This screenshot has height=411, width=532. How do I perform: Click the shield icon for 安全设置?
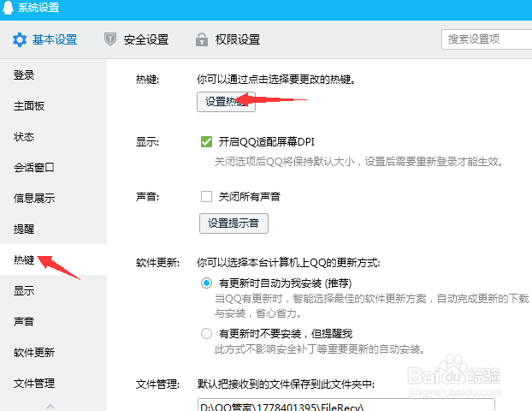coord(110,39)
